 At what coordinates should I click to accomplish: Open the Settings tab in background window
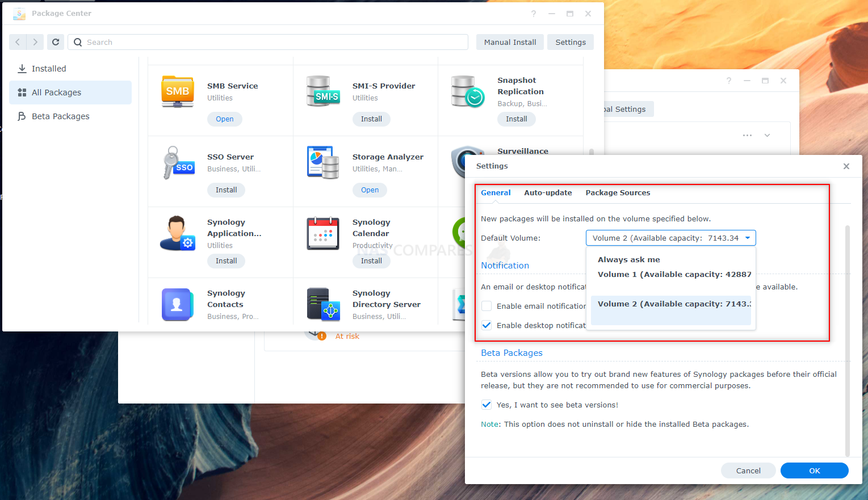629,109
